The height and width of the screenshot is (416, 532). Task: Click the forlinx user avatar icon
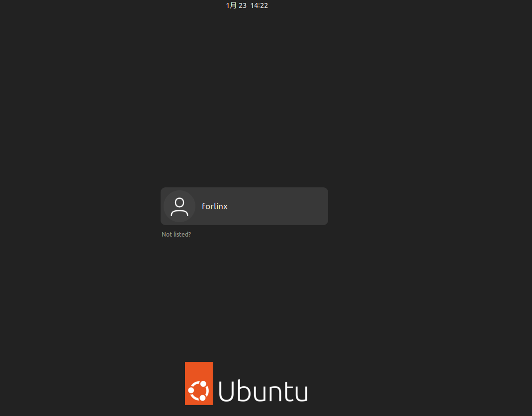[x=179, y=206]
